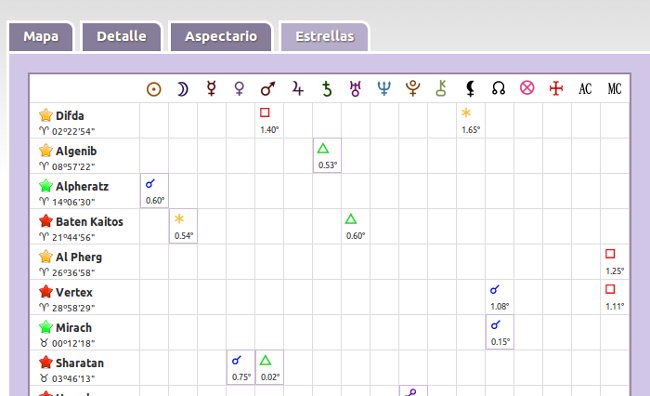Screen dimensions: 650x396
Task: Click Vertex square MC 1.11° cell
Action: click(615, 297)
